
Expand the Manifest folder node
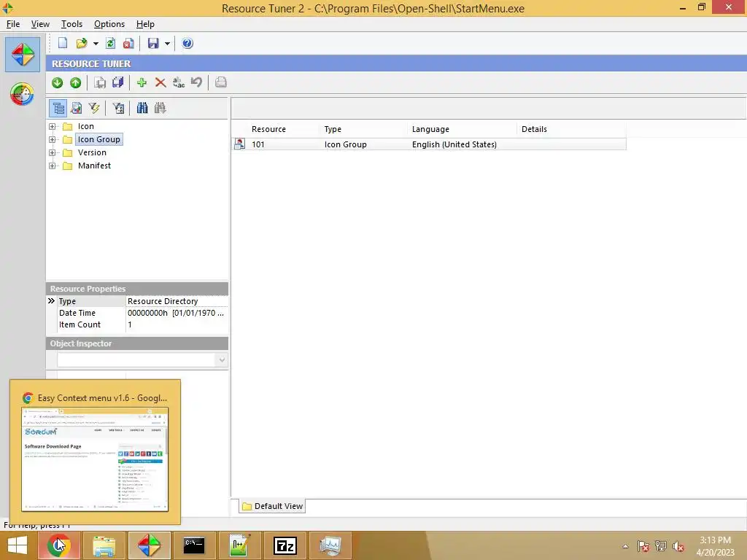pos(53,166)
